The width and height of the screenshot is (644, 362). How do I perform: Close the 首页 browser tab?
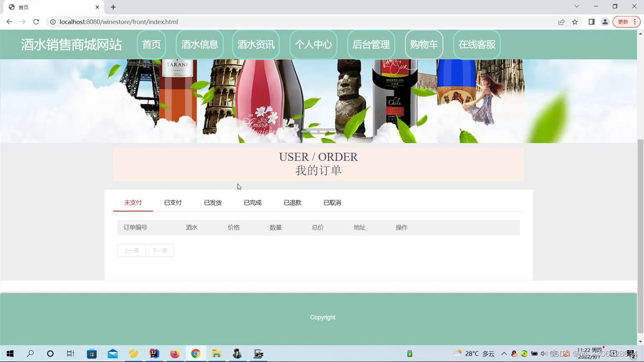click(97, 7)
